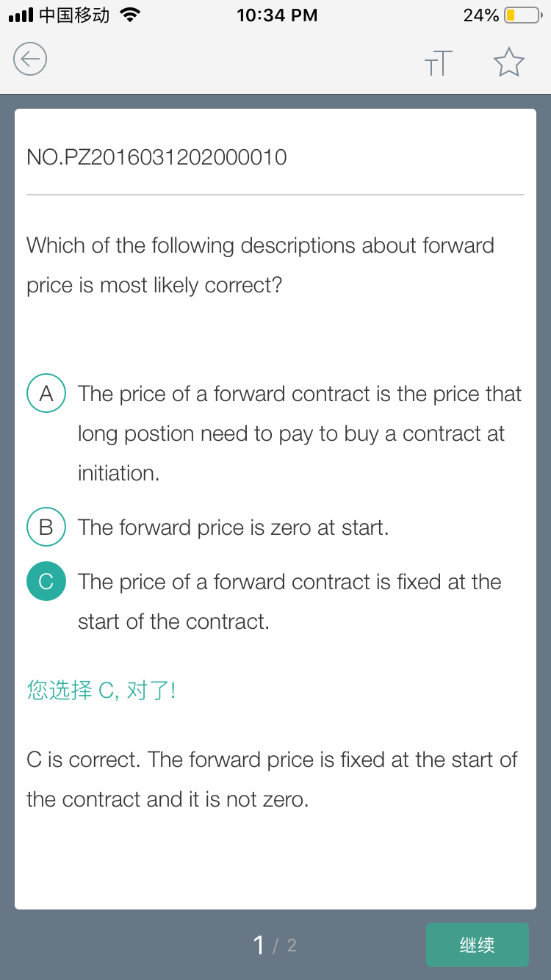Screen dimensions: 551x980
Task: Open the text size adjustment icon
Action: point(438,64)
